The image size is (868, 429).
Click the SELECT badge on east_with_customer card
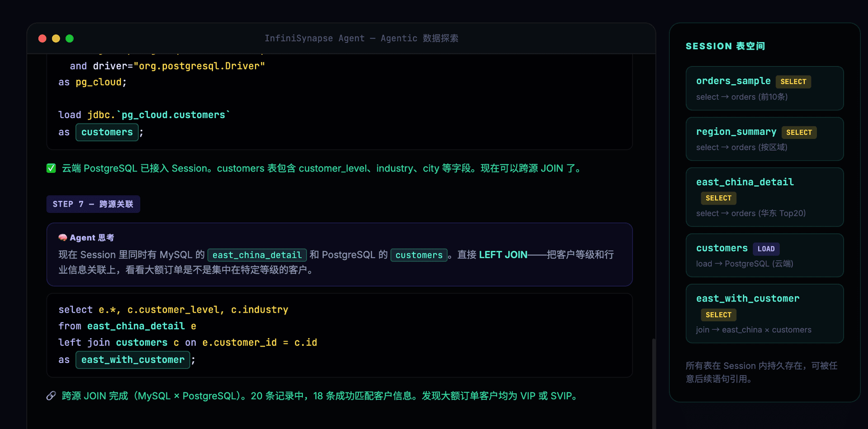pos(718,315)
